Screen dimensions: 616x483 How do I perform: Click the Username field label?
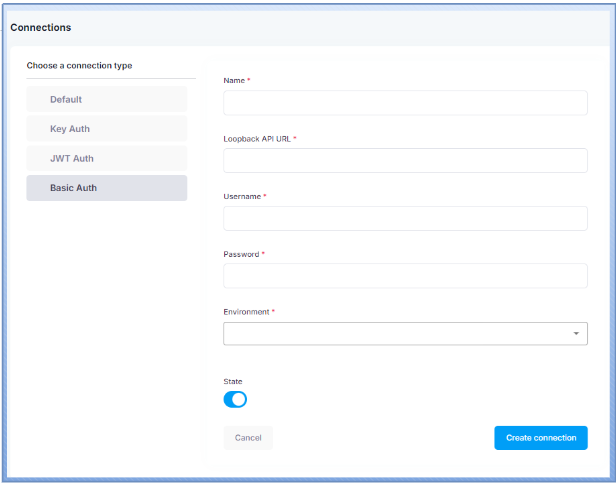click(x=242, y=196)
